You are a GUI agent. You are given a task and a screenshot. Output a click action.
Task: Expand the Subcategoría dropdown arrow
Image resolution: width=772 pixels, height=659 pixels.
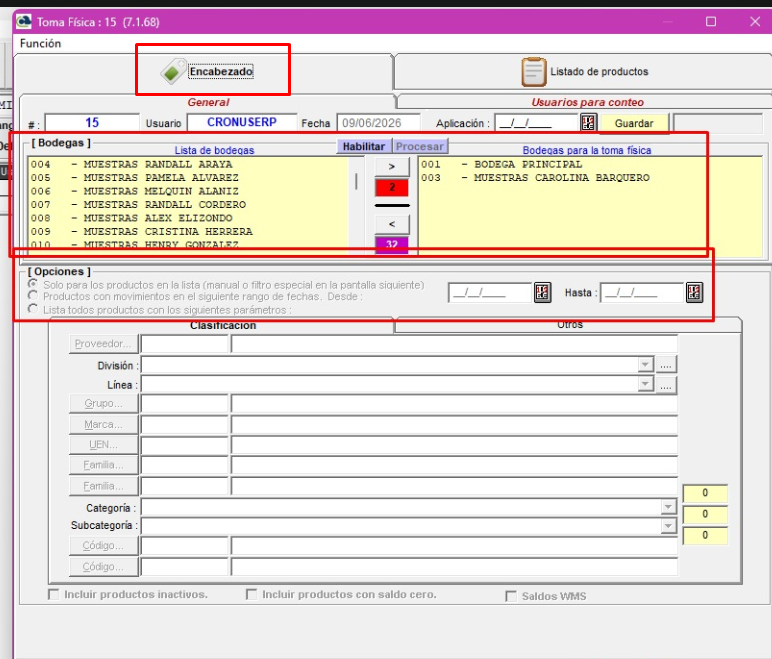[x=668, y=526]
